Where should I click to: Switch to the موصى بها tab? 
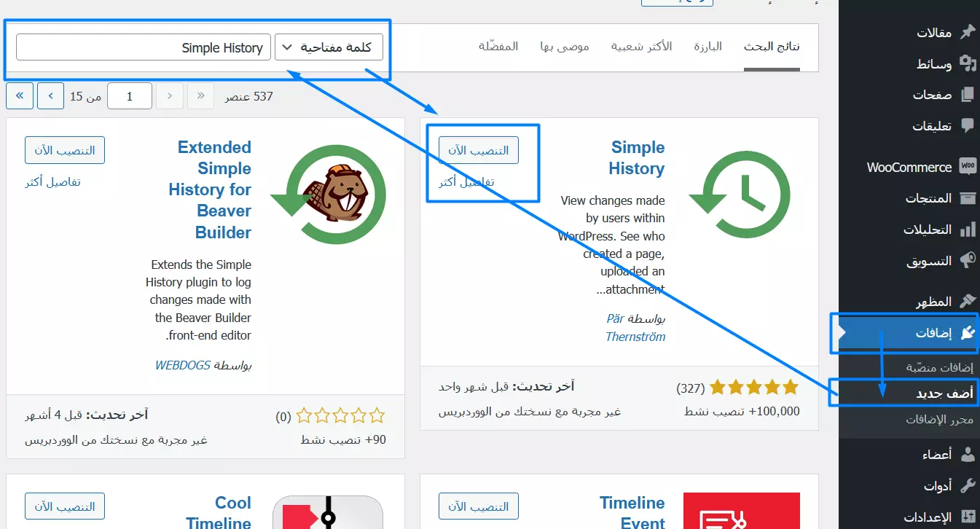coord(565,47)
